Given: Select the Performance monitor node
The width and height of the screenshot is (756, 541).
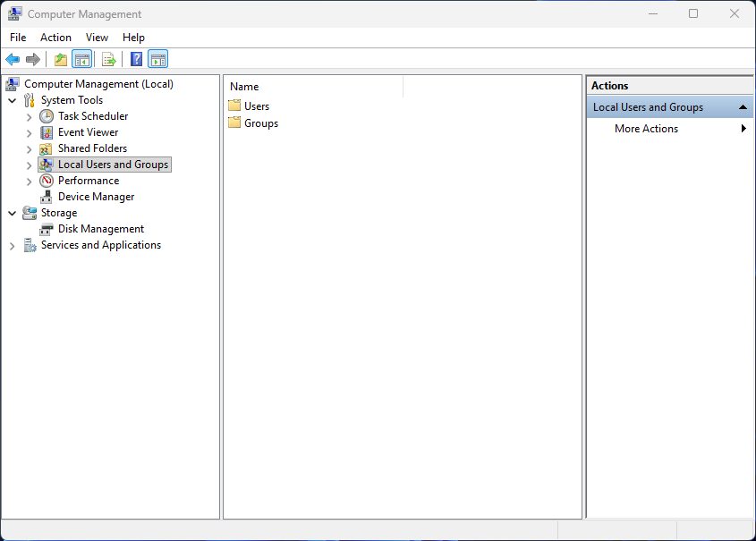Looking at the screenshot, I should tap(89, 180).
